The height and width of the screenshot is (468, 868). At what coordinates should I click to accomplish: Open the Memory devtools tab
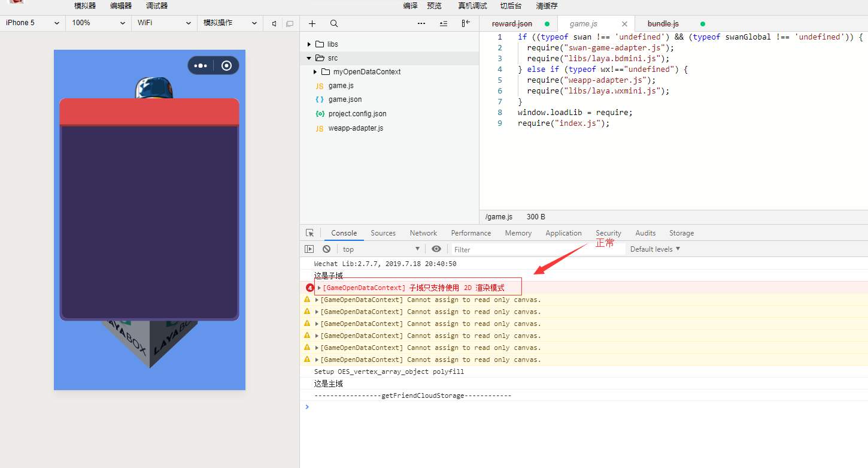pyautogui.click(x=518, y=233)
